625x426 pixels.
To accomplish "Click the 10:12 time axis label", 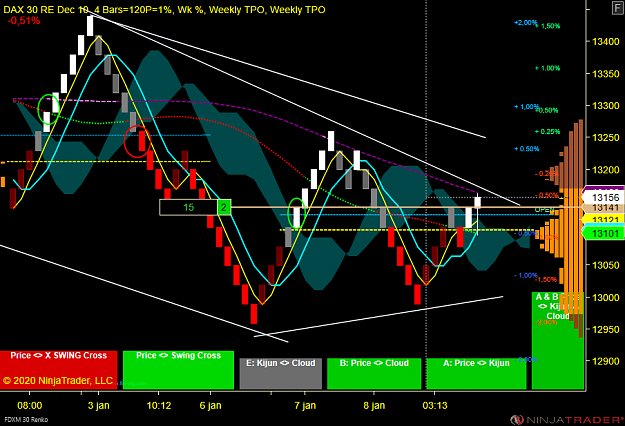I will (159, 406).
